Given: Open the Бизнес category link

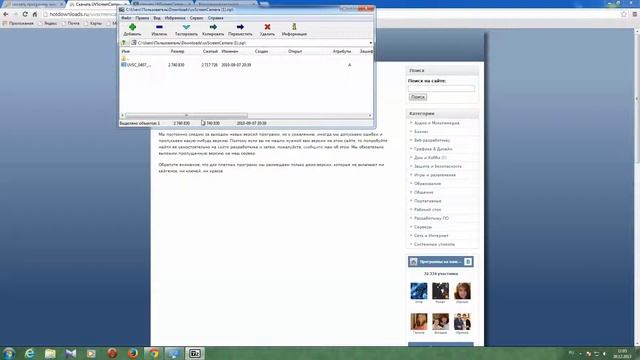Looking at the screenshot, I should pos(421,132).
